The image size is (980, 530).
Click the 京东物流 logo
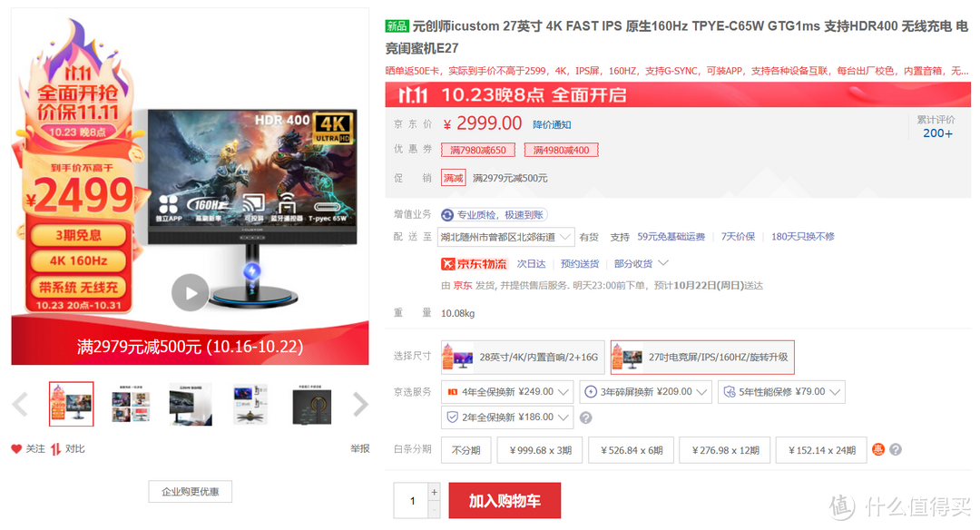pyautogui.click(x=474, y=264)
